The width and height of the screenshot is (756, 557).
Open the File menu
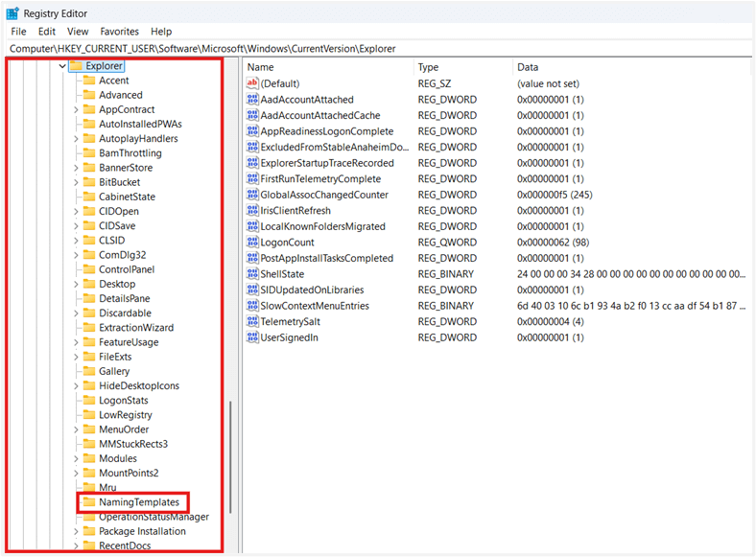(18, 32)
